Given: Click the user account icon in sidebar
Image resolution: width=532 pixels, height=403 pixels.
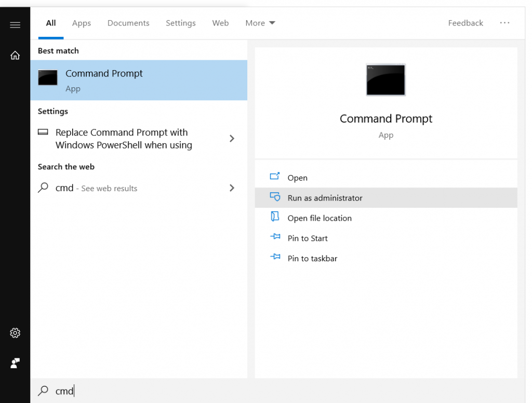Looking at the screenshot, I should click(x=15, y=363).
